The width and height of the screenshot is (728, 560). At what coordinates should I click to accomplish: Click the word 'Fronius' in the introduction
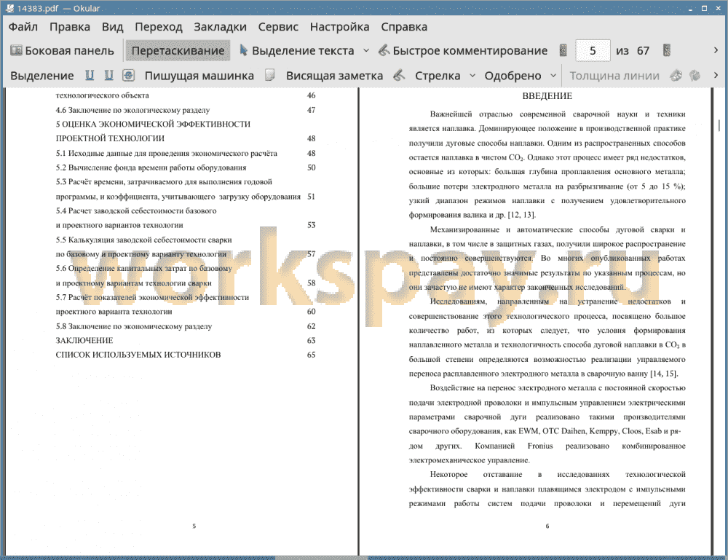(x=540, y=446)
